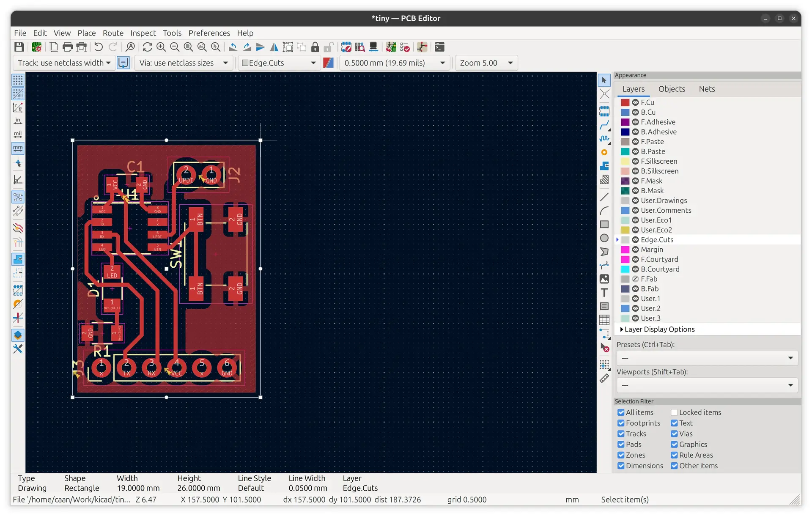Click the Measure ruler tool
Image resolution: width=812 pixels, height=516 pixels.
coord(604,379)
